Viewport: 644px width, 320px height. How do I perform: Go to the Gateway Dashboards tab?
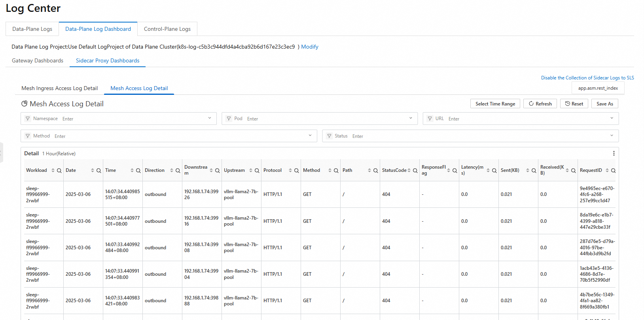pos(38,60)
